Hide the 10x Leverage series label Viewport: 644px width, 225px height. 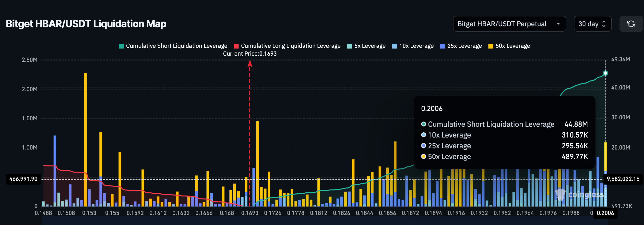click(x=416, y=46)
